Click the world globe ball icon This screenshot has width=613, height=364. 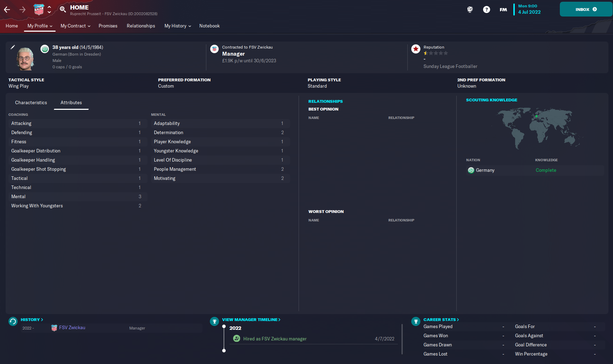click(x=470, y=10)
